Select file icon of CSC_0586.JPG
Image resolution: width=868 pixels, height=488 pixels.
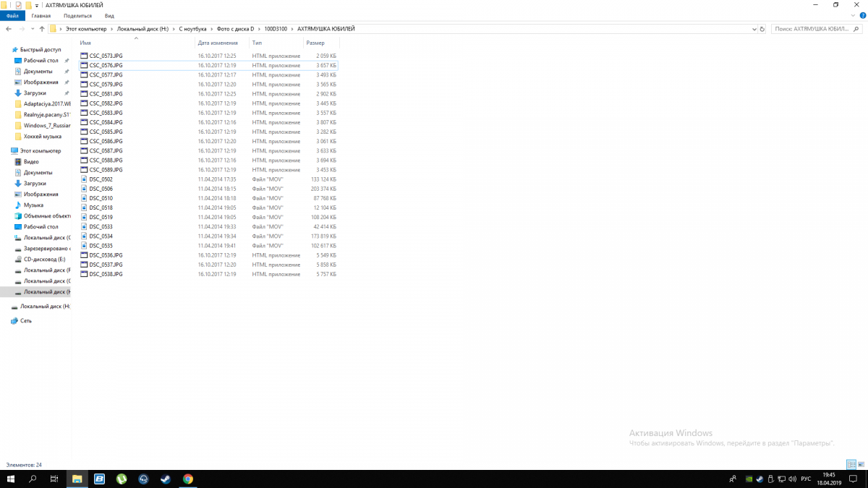coord(84,142)
